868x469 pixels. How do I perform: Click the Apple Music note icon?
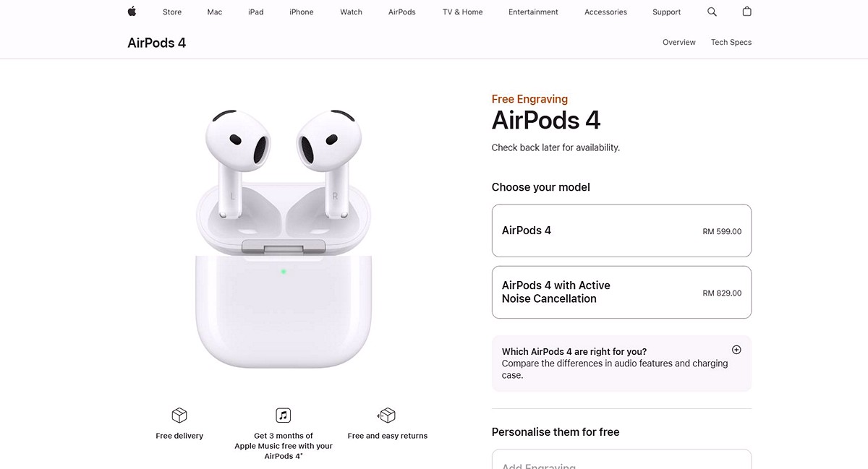284,416
